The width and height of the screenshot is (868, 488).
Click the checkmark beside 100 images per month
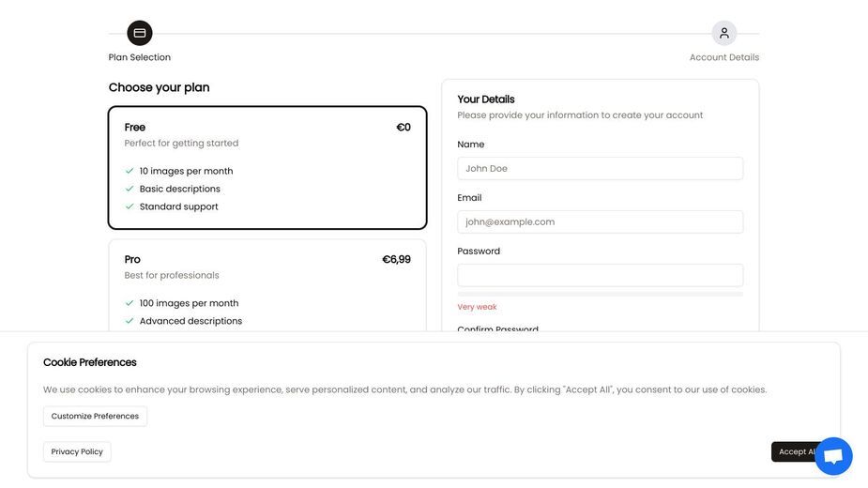pos(129,303)
